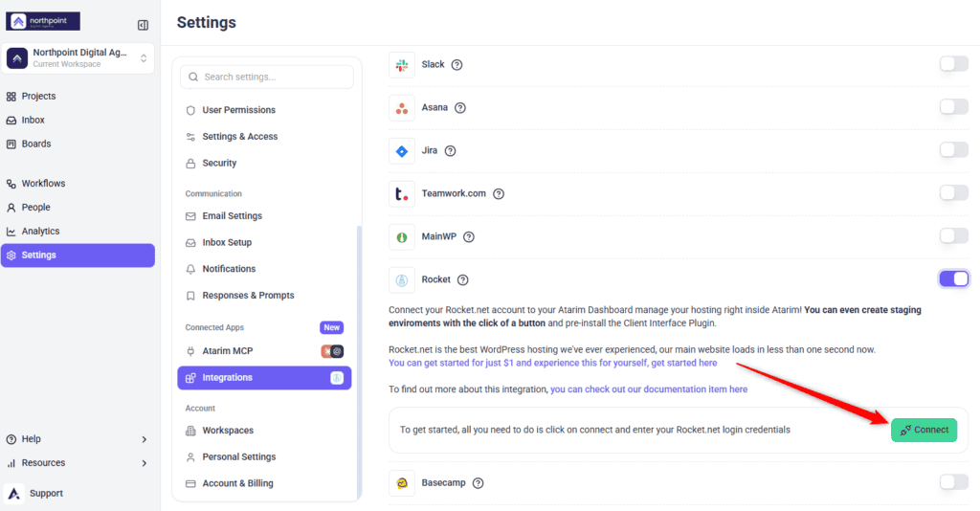980x511 pixels.
Task: Open the workspace switcher chevrons
Action: 144,58
